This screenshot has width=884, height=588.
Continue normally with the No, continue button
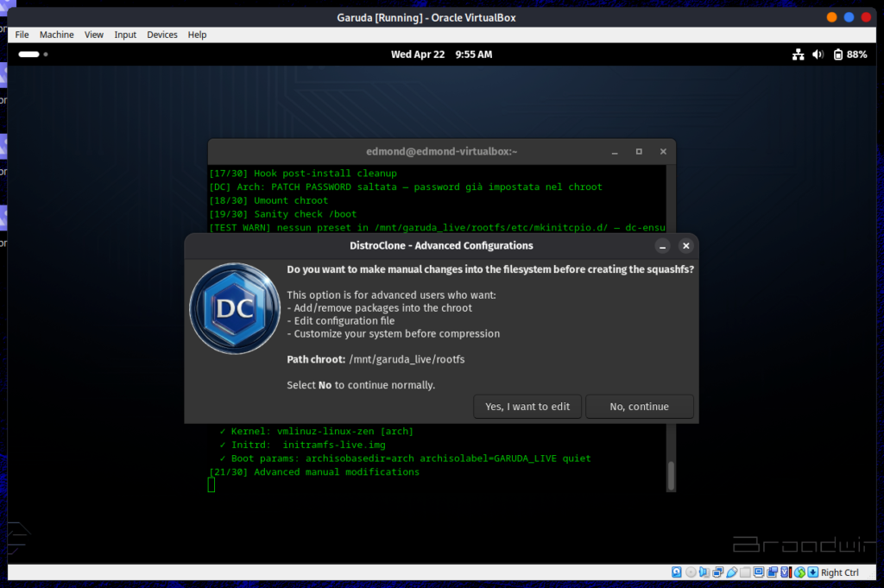(639, 406)
